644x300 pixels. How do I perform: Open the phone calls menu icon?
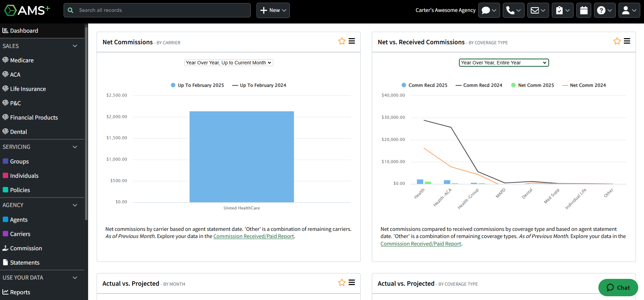pyautogui.click(x=513, y=10)
